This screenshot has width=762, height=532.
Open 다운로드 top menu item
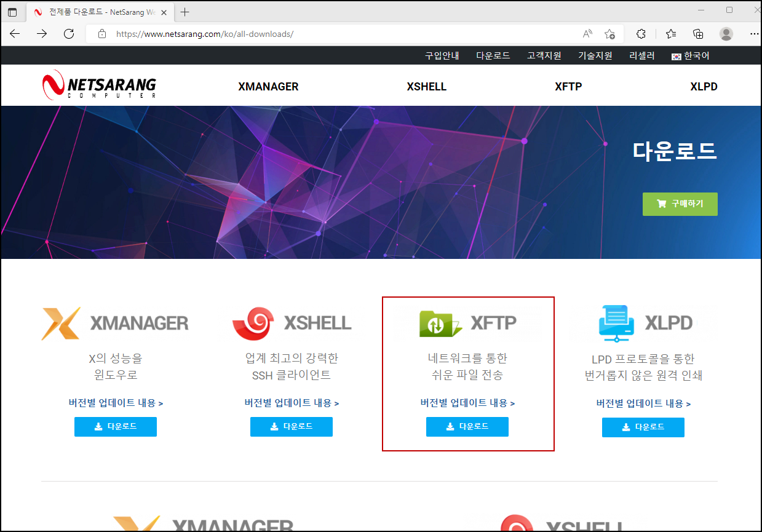(x=493, y=55)
